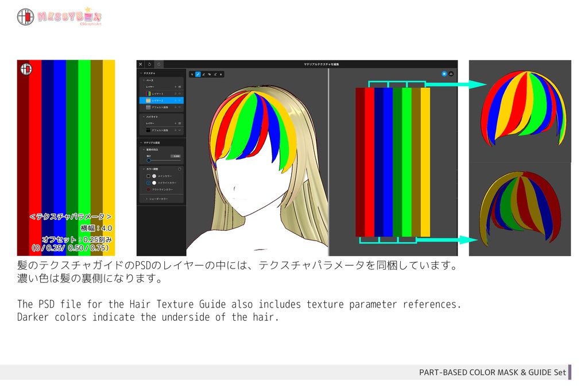The image size is (588, 392).
Task: Click the redo arrow in the editor header
Action: click(x=158, y=64)
